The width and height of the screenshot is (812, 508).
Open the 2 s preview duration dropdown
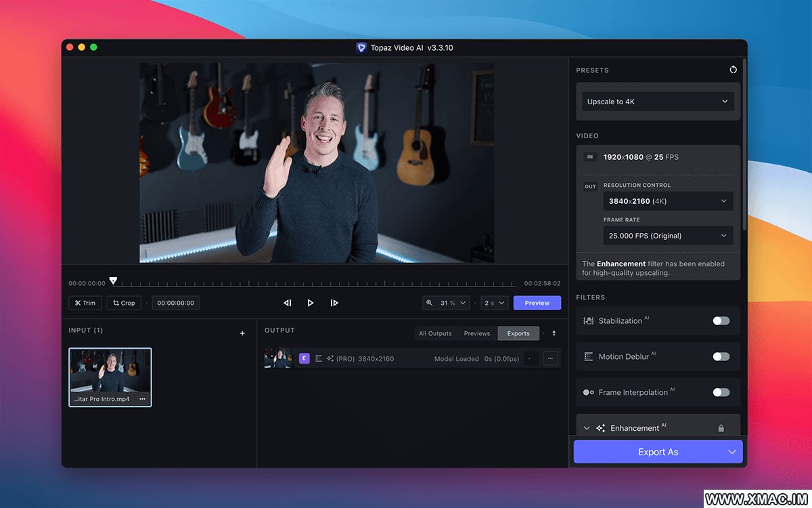[x=495, y=303]
